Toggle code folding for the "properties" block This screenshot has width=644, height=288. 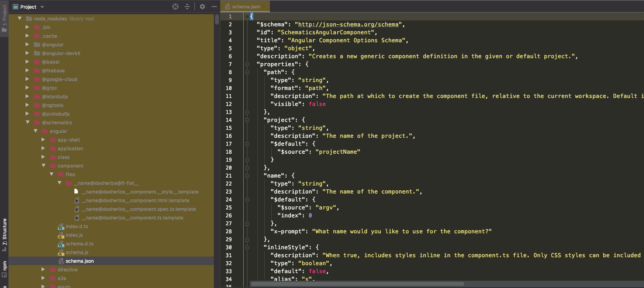[247, 64]
